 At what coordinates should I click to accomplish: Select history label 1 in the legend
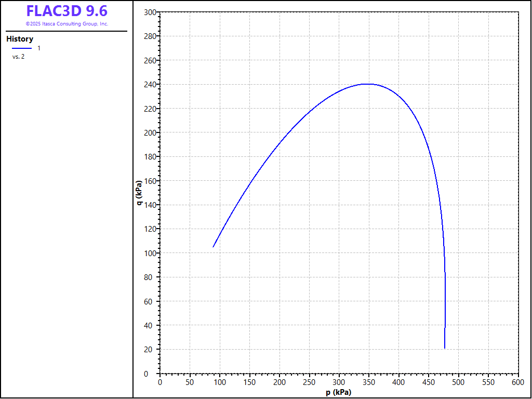[x=39, y=48]
